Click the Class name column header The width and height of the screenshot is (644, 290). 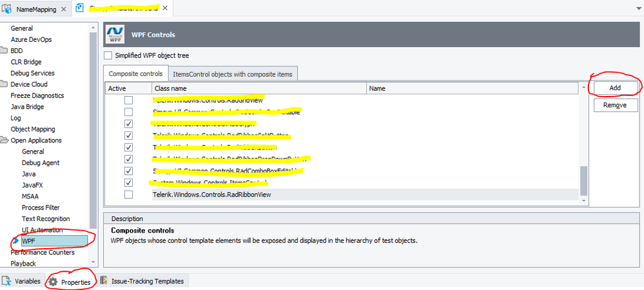click(x=258, y=88)
